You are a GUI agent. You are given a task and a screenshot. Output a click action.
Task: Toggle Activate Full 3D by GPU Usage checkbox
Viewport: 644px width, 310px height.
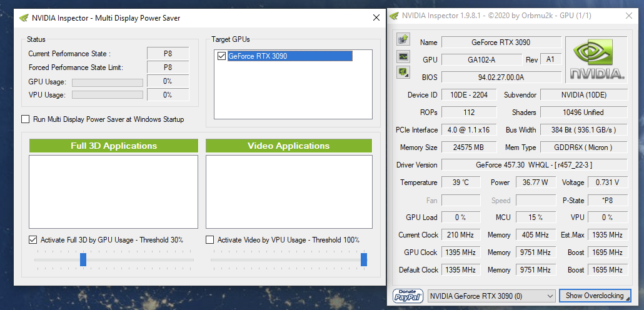(33, 240)
